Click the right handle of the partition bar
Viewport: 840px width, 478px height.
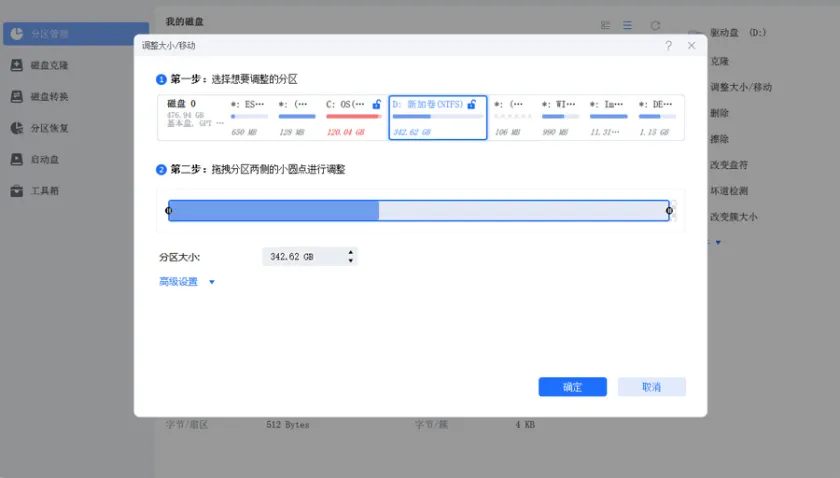tap(669, 210)
